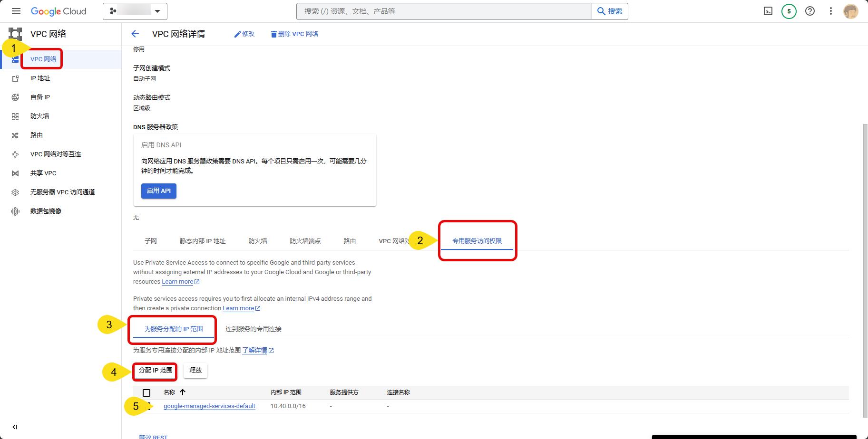
Task: Tick the select-all checkbox in table header
Action: (x=146, y=392)
